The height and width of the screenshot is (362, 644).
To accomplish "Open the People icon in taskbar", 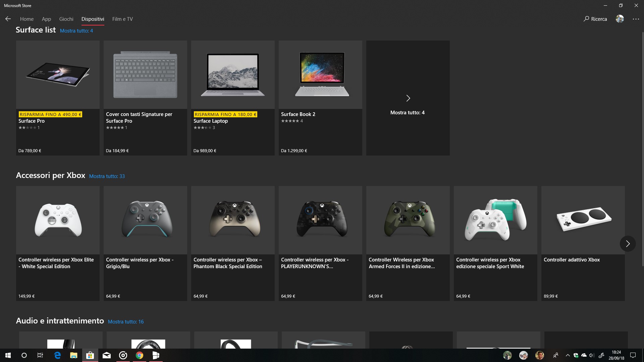I will (x=556, y=355).
